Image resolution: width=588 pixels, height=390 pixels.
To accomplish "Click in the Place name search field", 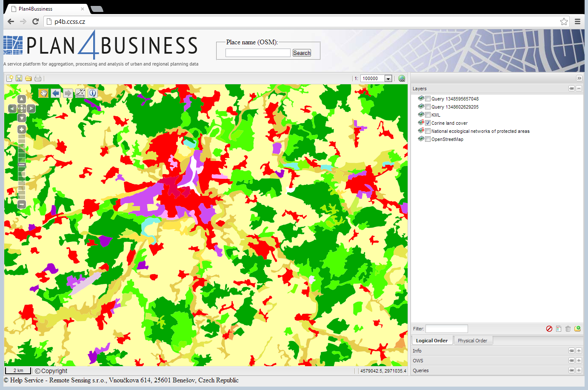I will pos(258,53).
